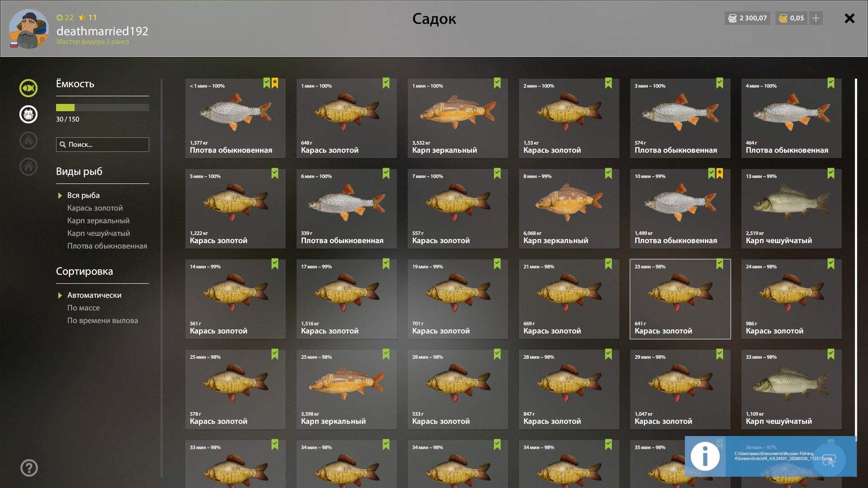Open the help question mark icon
Viewport: 868px width, 488px height.
pos(29,468)
